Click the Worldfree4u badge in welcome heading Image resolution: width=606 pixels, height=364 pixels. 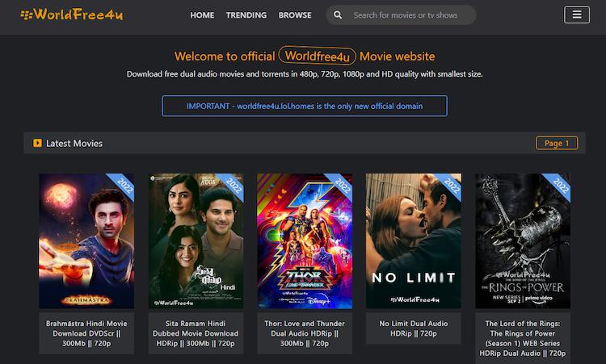coord(316,56)
